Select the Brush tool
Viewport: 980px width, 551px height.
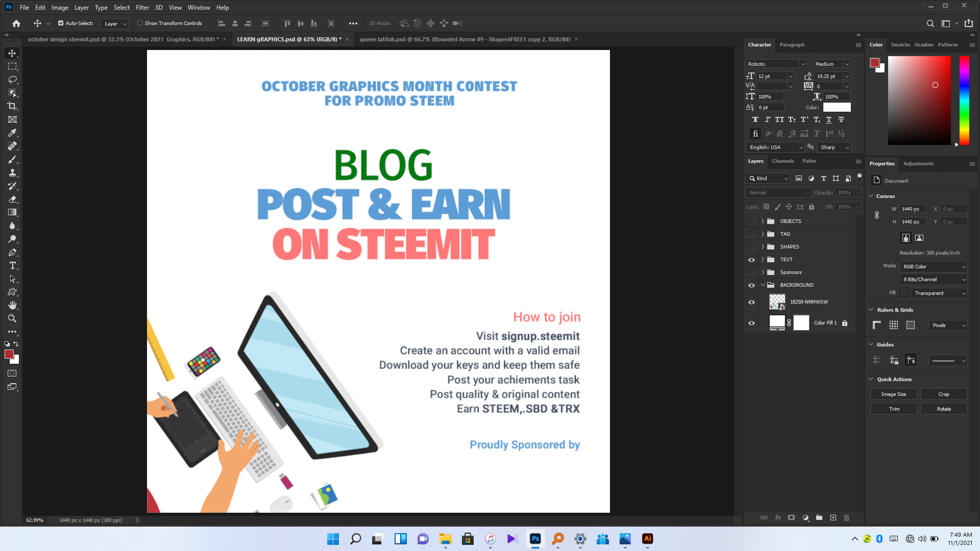point(12,159)
